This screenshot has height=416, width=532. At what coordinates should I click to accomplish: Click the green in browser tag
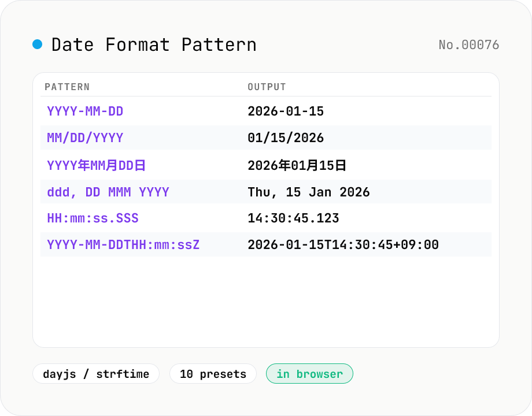(x=309, y=374)
